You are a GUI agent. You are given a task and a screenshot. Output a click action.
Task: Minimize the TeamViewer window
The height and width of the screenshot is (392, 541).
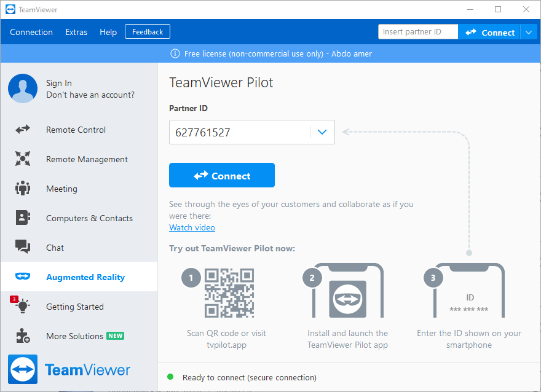470,10
